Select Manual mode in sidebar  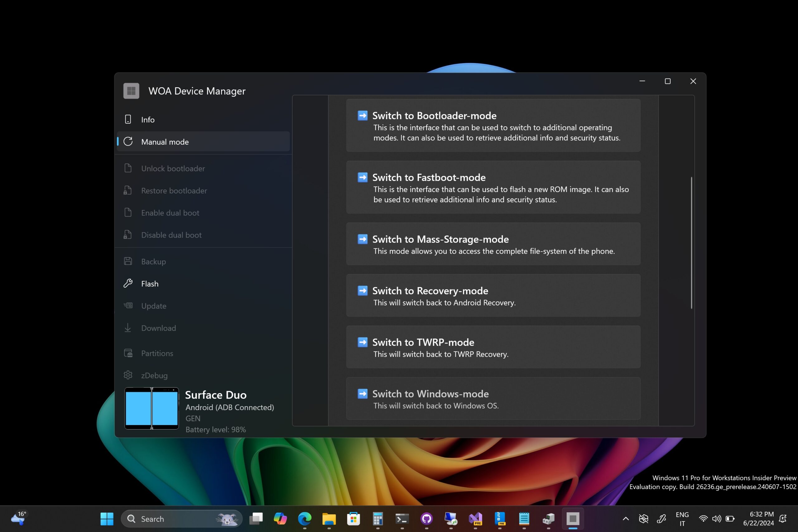click(x=203, y=141)
